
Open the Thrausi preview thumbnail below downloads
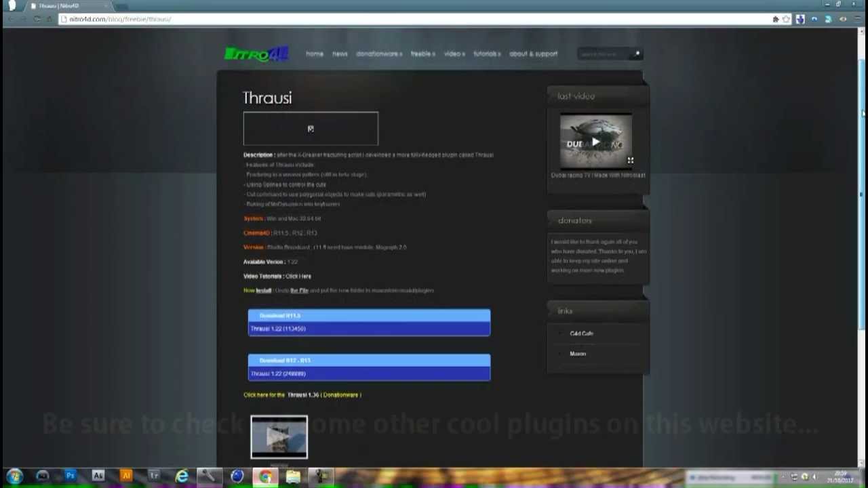279,437
